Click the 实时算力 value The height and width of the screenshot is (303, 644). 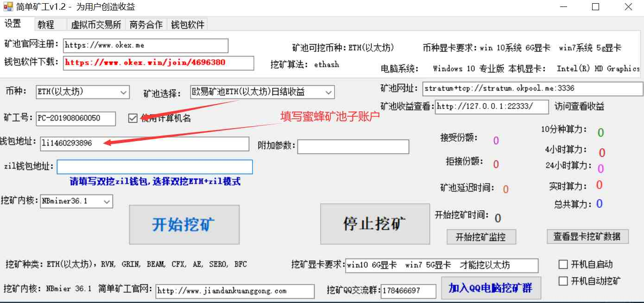coord(599,185)
